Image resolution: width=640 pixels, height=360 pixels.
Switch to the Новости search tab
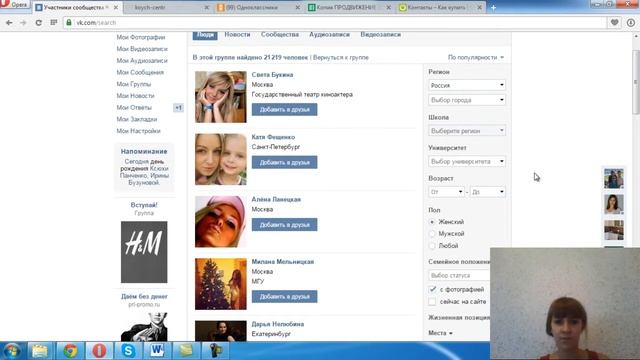pyautogui.click(x=237, y=35)
